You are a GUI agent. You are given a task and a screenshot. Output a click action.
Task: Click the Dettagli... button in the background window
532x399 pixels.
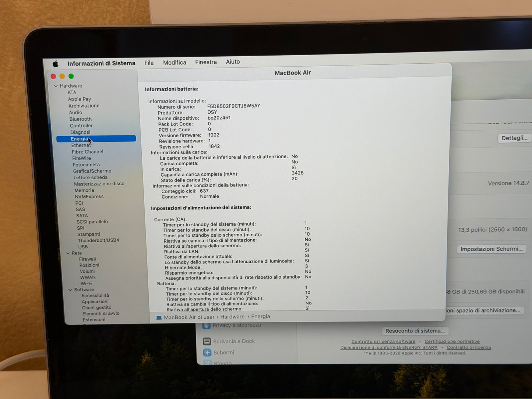pos(515,138)
